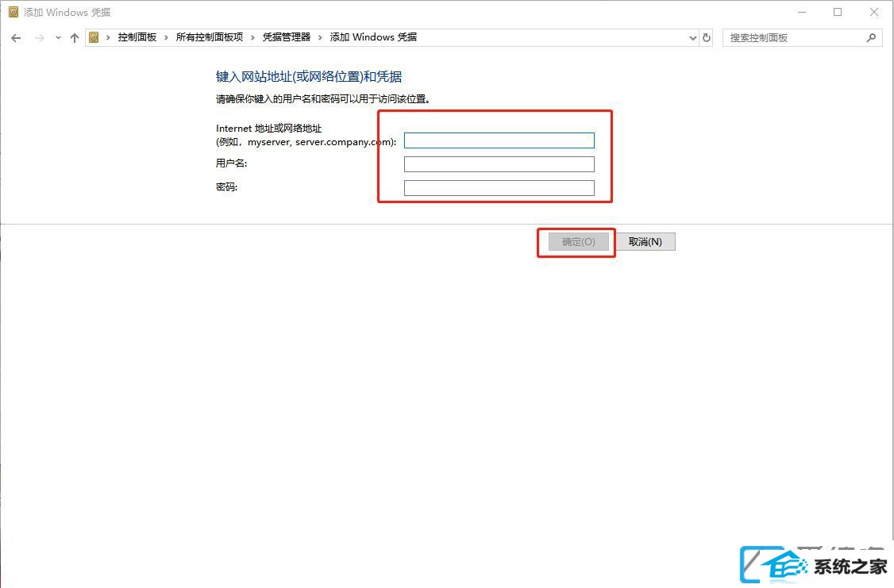Open 控制面板 breadcrumb
This screenshot has width=894, height=588.
137,37
